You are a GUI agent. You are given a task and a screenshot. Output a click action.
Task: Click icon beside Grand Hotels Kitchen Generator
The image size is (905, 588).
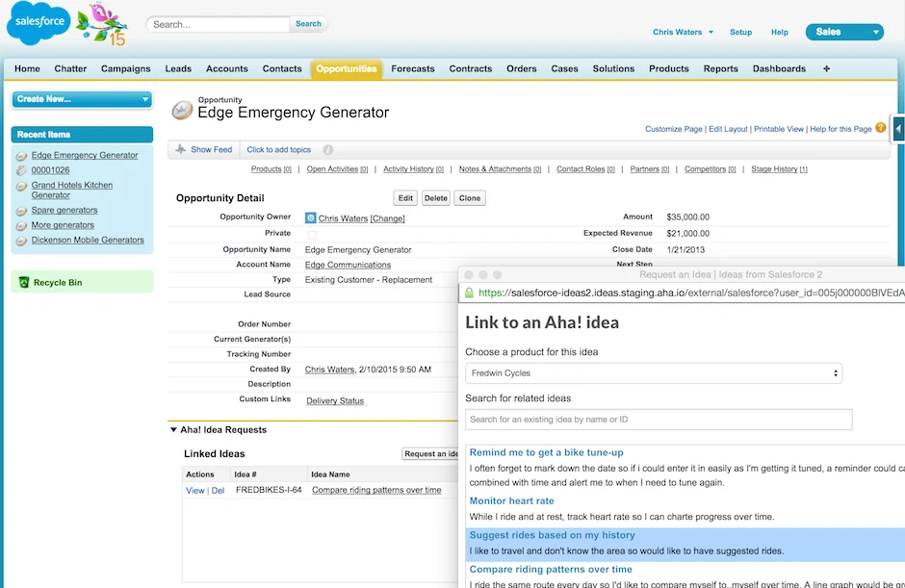click(x=21, y=186)
